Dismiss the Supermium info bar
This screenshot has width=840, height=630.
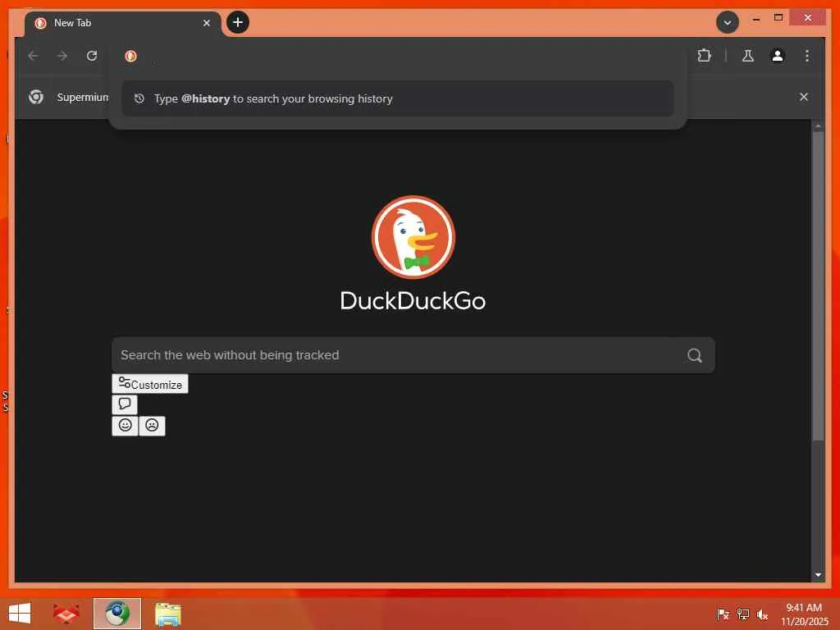(x=804, y=97)
